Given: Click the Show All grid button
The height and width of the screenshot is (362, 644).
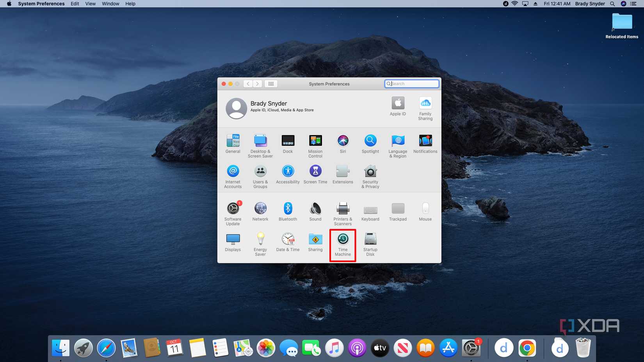Looking at the screenshot, I should pyautogui.click(x=271, y=84).
